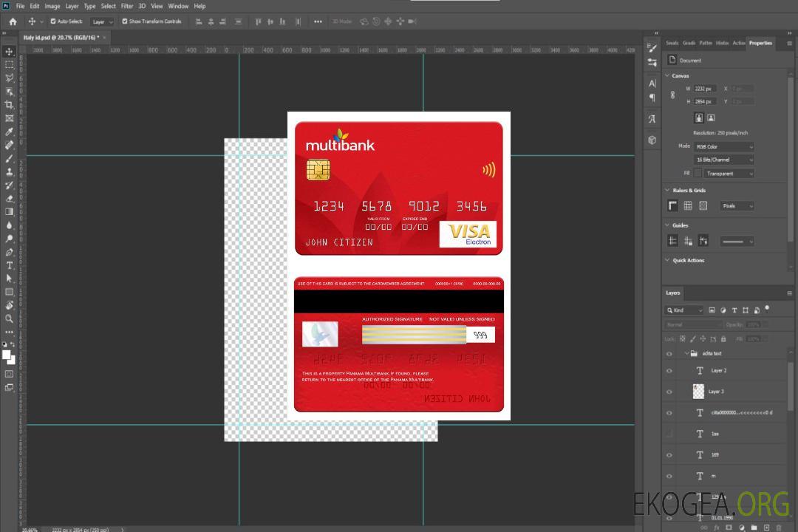Open the Properties panel menu icon

[x=789, y=44]
